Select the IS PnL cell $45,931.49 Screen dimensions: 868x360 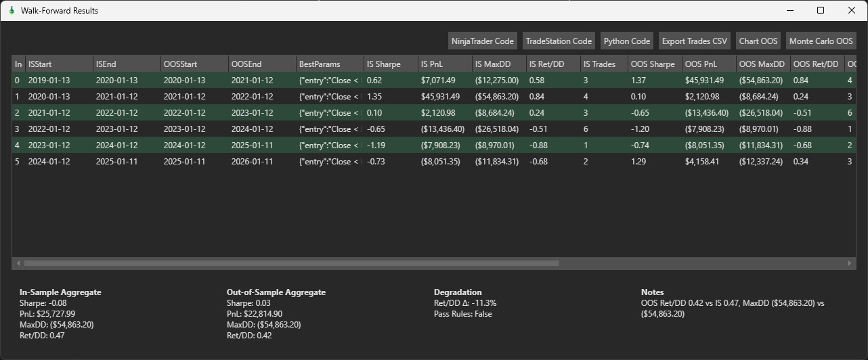[x=445, y=97]
